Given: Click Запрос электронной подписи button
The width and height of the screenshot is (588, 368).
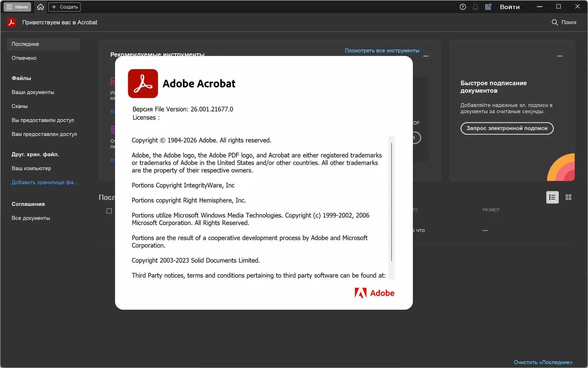Looking at the screenshot, I should point(507,128).
